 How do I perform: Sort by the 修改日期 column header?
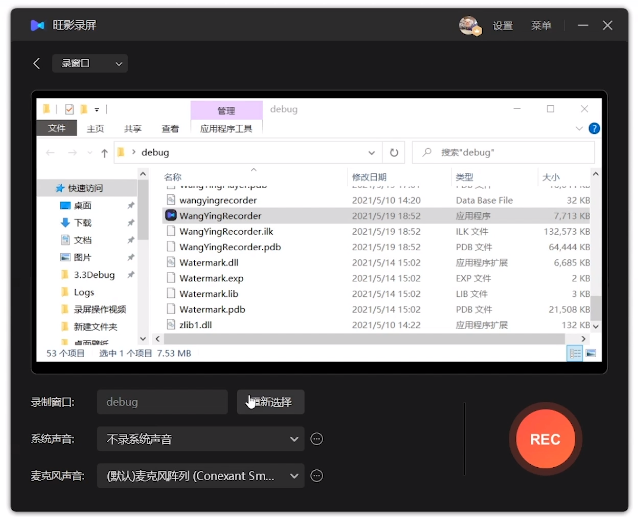pos(369,177)
